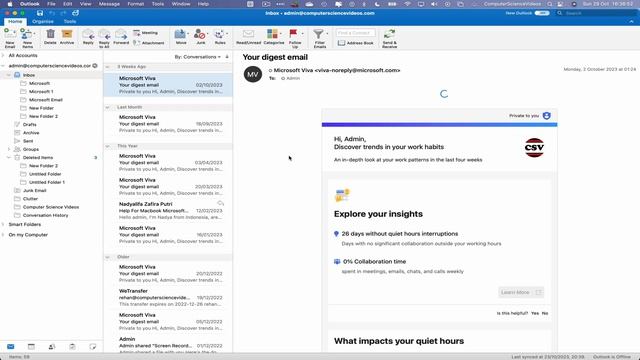Click Yes for Is this helpful

coord(535,313)
